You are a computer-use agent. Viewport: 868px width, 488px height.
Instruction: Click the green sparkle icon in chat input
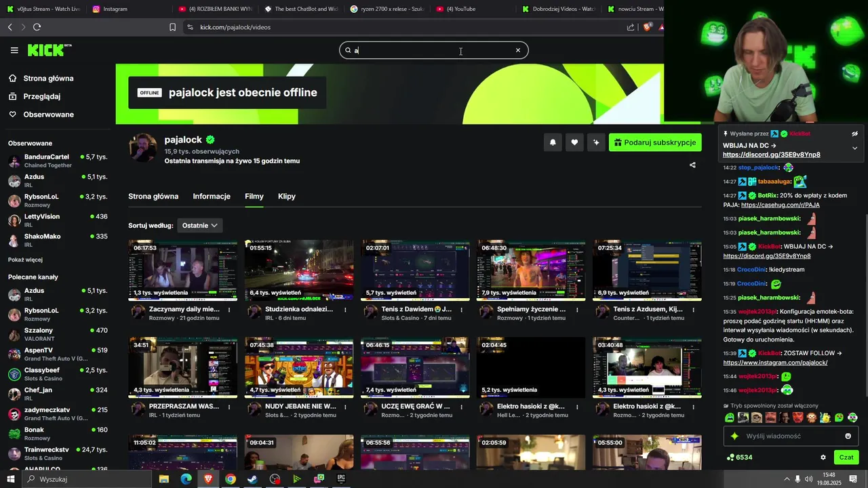click(x=734, y=436)
